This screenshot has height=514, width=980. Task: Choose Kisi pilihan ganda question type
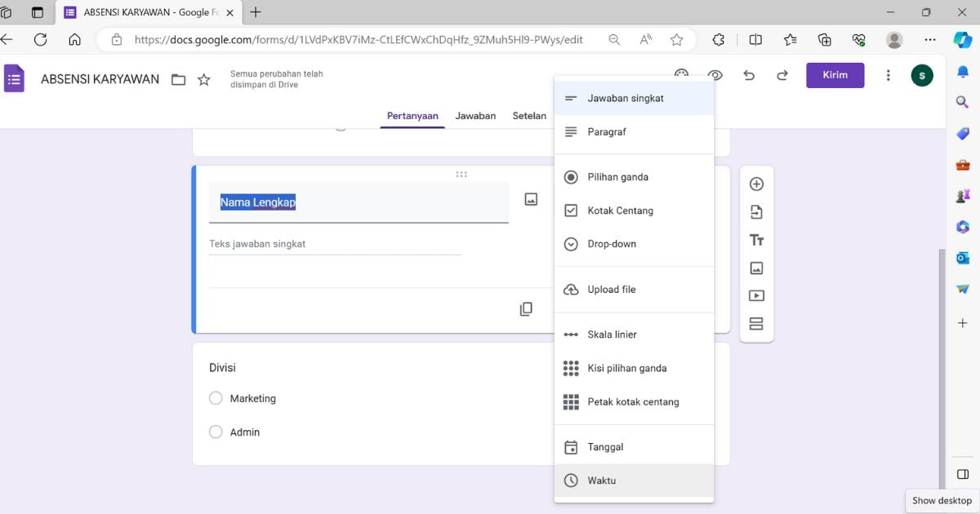point(634,368)
